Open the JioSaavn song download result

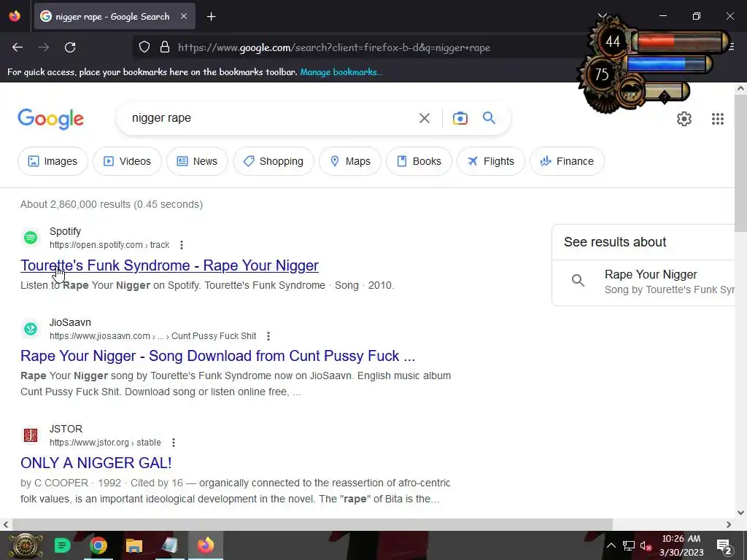tap(217, 356)
